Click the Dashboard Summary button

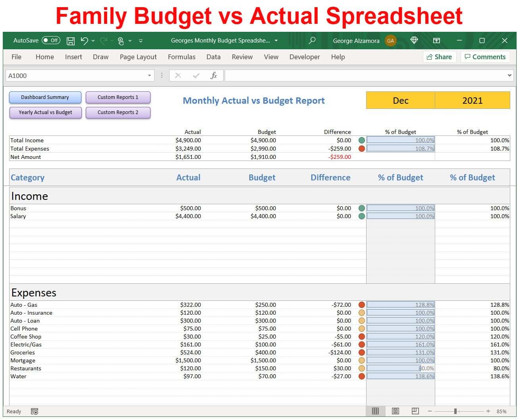45,97
